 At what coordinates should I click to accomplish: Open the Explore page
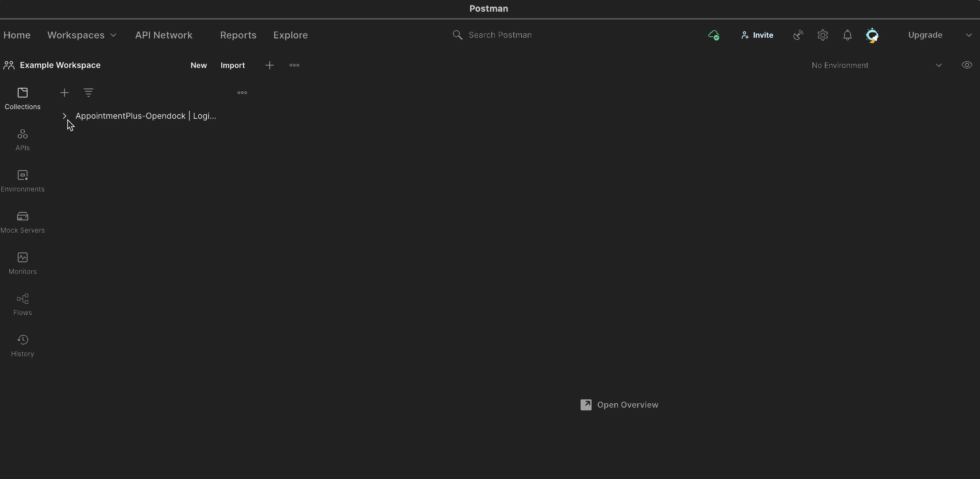[x=290, y=35]
